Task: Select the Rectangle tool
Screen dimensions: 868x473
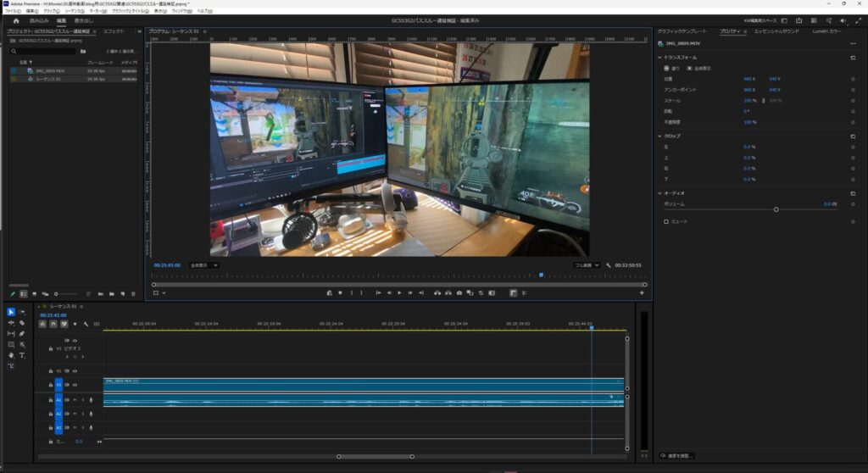Action: coord(11,344)
